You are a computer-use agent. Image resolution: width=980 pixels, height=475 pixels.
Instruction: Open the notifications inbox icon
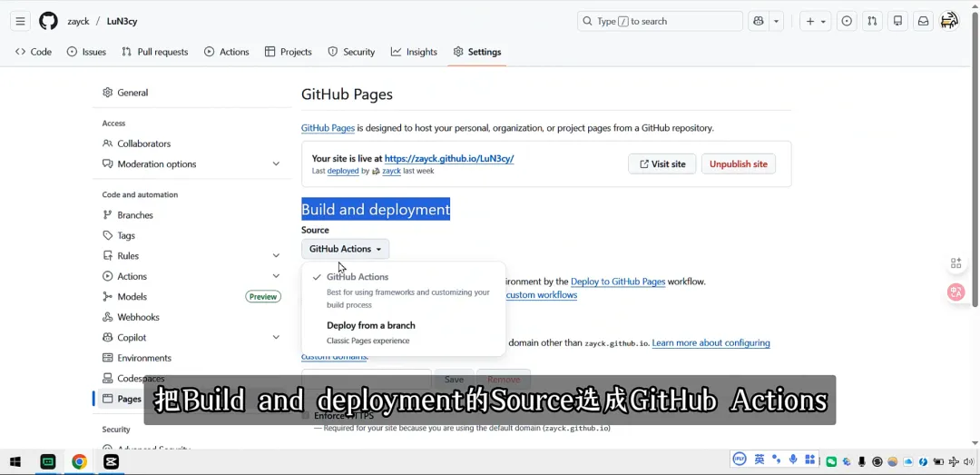pos(923,21)
